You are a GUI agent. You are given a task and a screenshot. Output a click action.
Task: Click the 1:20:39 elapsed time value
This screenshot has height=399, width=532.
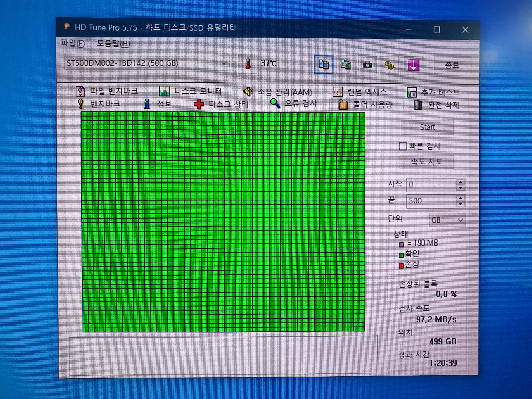(x=443, y=363)
